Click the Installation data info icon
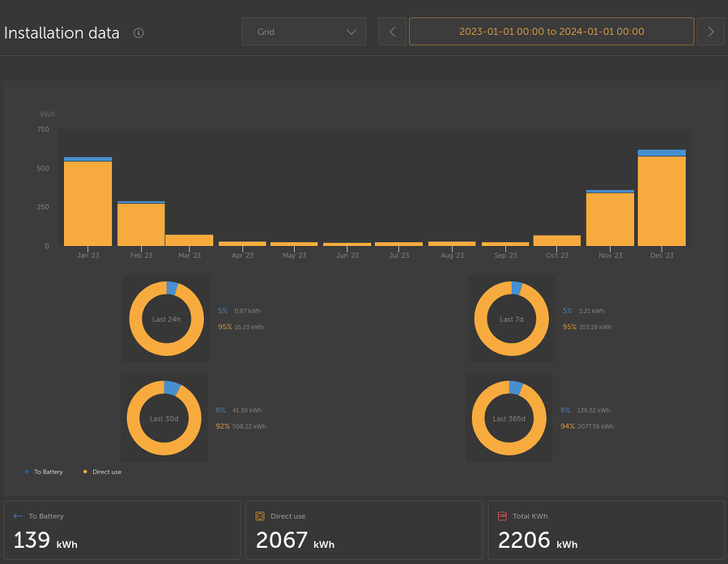Screen dimensions: 728x564 click(138, 33)
